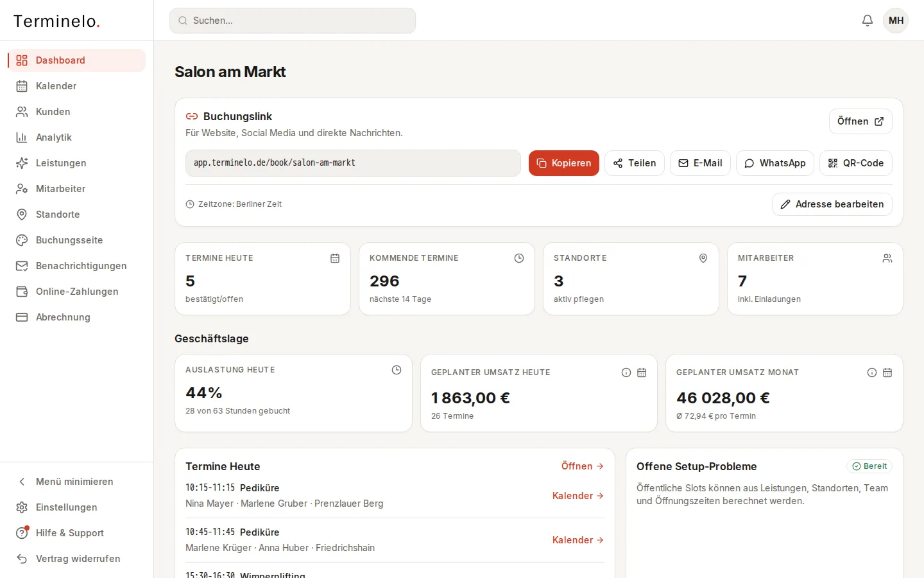Open Kunden in the sidebar
Image resolution: width=924 pixels, height=578 pixels.
77,112
